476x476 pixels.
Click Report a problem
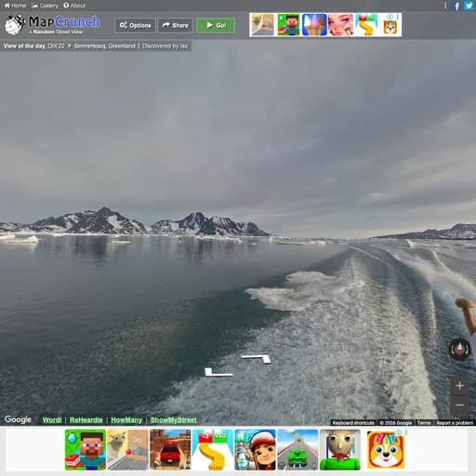pos(455,423)
